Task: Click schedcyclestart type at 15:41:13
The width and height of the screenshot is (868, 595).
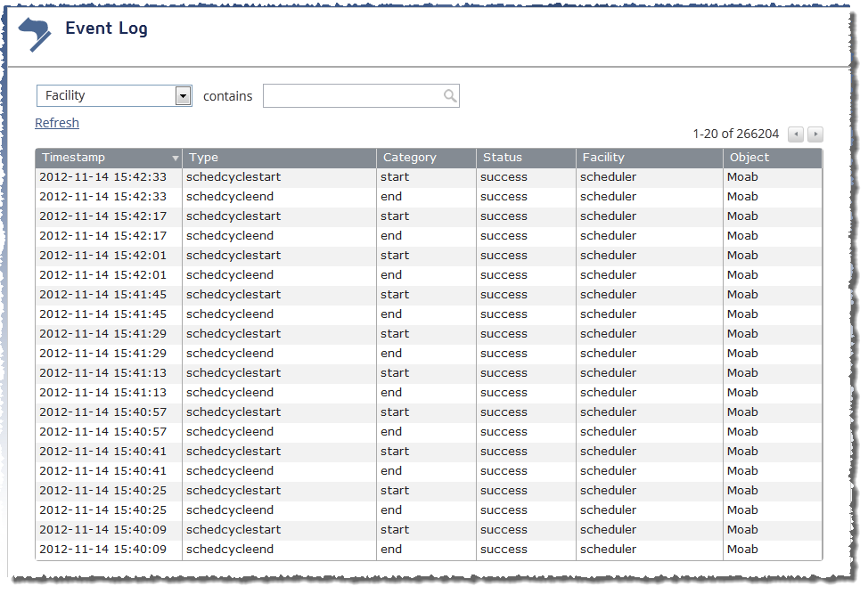Action: click(x=233, y=373)
